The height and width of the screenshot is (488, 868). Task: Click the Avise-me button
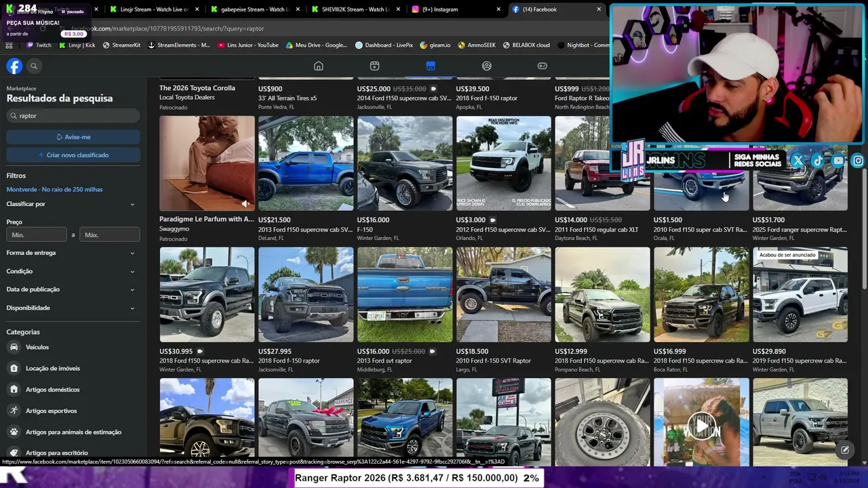tap(73, 137)
